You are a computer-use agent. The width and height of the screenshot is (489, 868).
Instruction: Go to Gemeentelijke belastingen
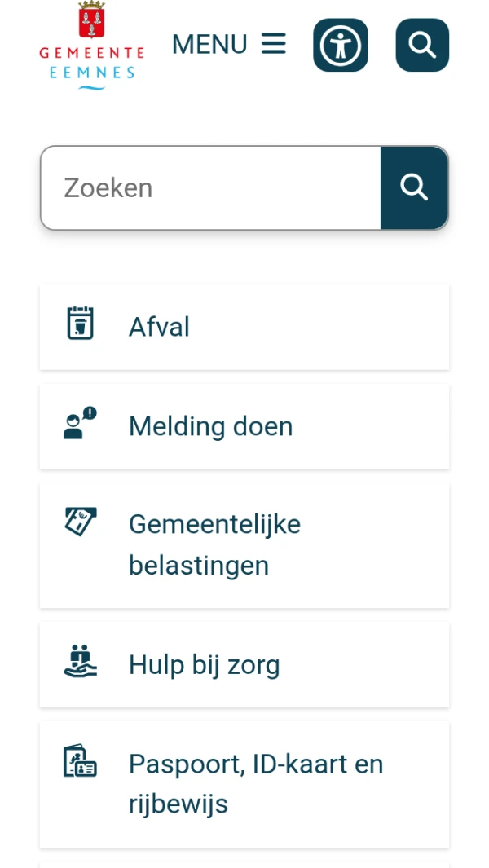214,524
